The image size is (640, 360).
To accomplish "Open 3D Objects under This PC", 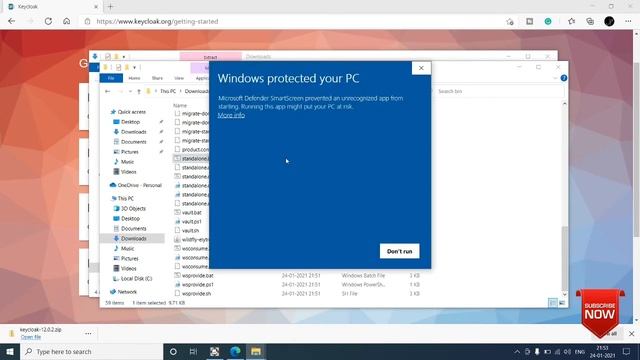I will pyautogui.click(x=133, y=209).
